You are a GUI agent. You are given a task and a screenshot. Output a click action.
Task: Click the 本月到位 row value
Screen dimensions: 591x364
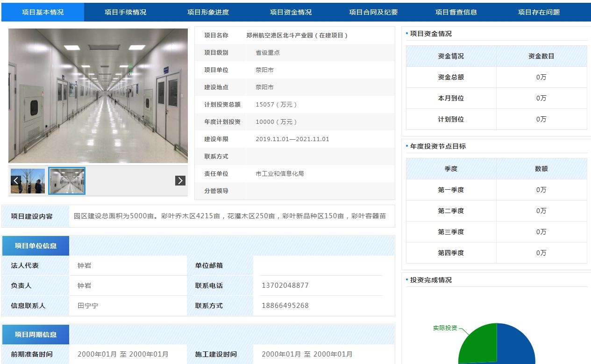click(541, 98)
